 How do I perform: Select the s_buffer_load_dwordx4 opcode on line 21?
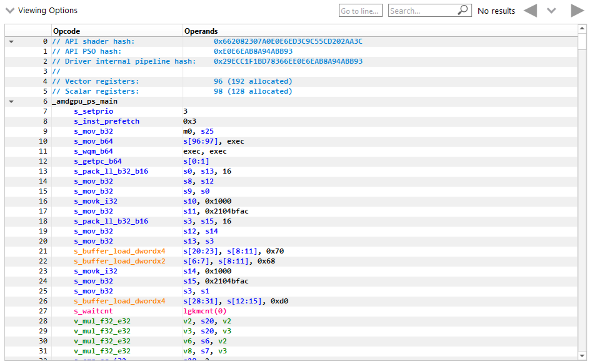119,251
